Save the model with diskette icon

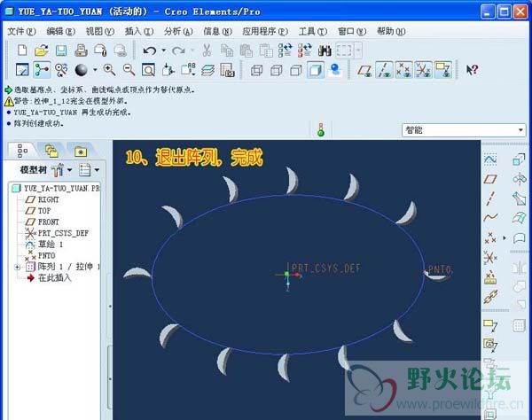[x=60, y=51]
